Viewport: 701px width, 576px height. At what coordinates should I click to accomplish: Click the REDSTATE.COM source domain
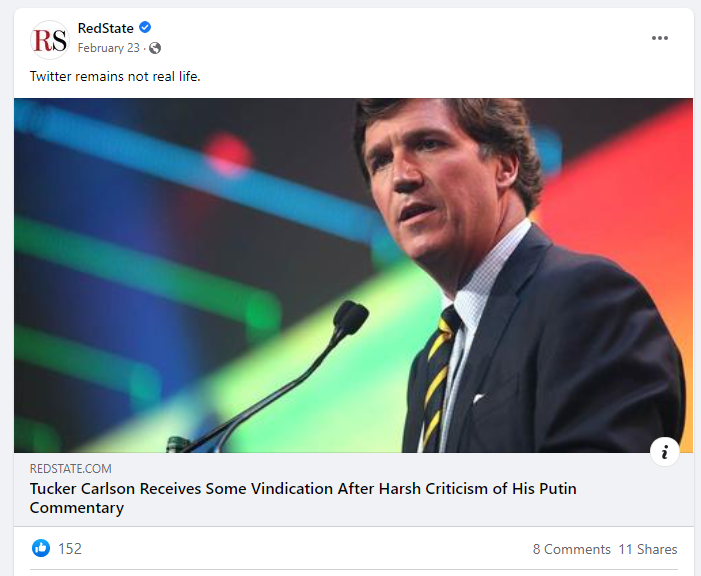point(70,468)
